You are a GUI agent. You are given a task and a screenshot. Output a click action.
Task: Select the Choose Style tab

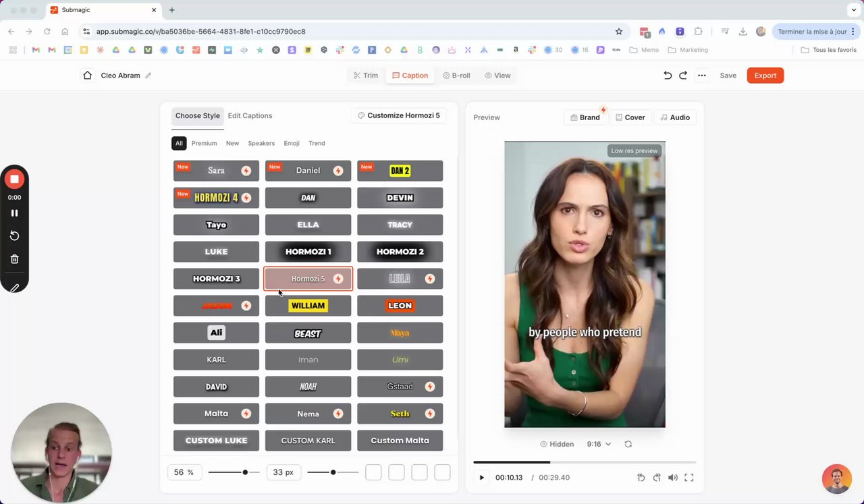coord(197,116)
